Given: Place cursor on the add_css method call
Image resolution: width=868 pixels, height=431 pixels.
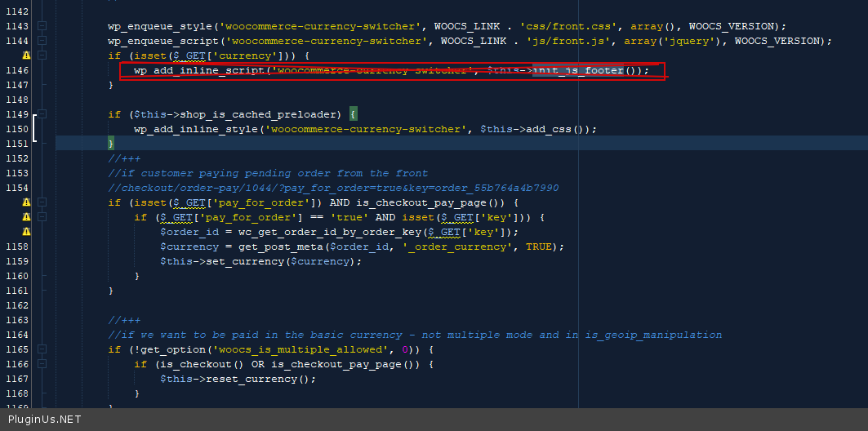Looking at the screenshot, I should point(547,129).
